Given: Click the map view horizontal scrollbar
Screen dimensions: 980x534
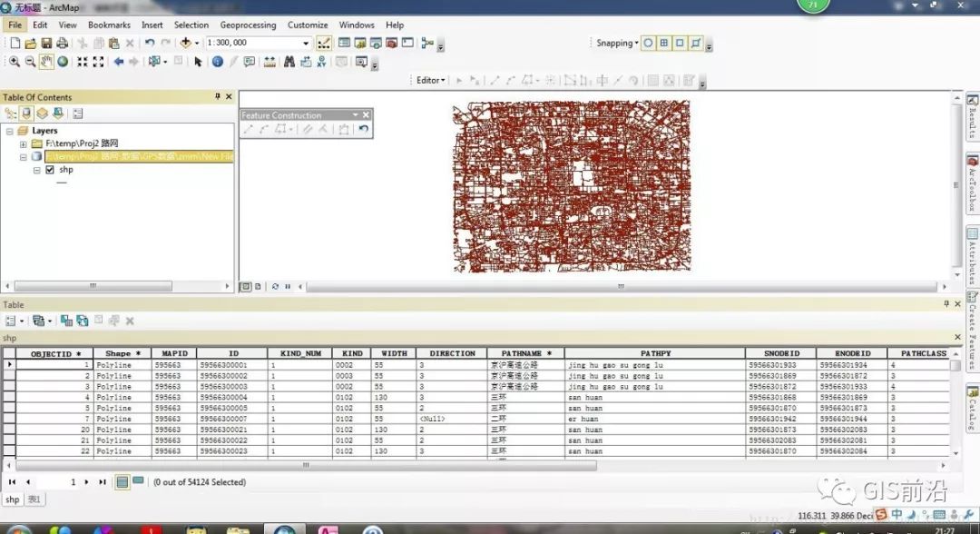Looking at the screenshot, I should tap(622, 287).
